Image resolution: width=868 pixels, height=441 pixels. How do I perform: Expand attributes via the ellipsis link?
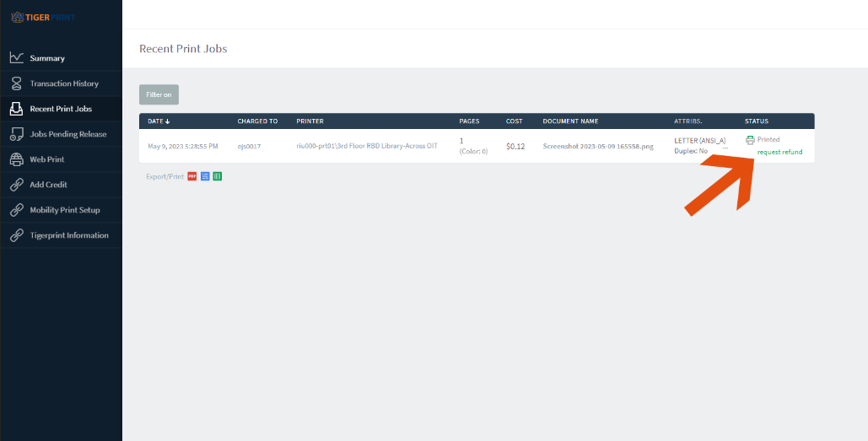coord(725,150)
